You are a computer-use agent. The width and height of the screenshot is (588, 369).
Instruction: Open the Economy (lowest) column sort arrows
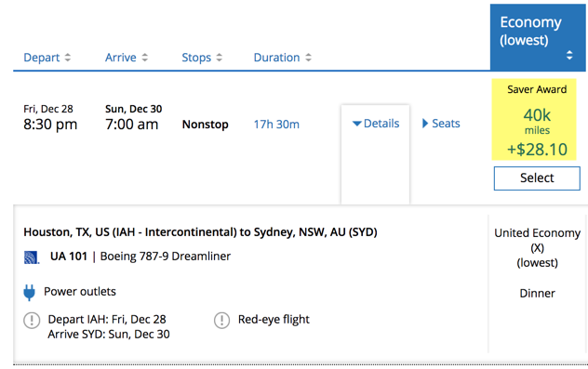click(569, 55)
